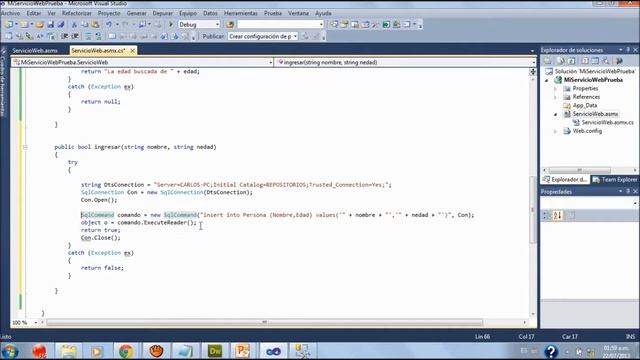640x360 pixels.
Task: Click the Copy toolbar icon
Action: 84,24
